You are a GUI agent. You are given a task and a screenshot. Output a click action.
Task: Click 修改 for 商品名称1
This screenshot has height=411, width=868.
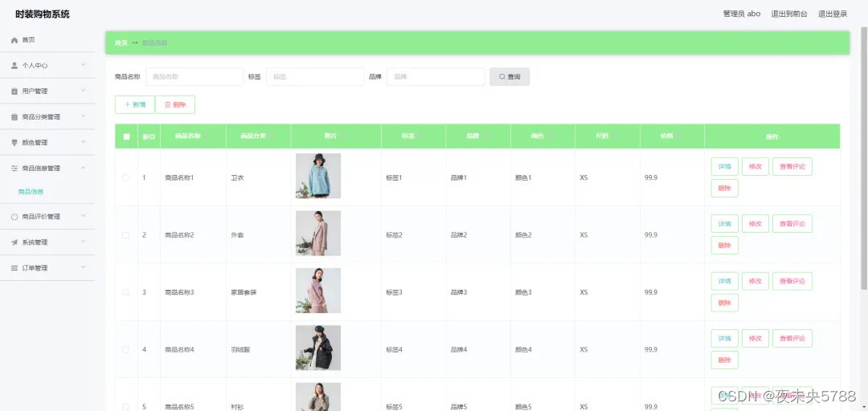(755, 166)
